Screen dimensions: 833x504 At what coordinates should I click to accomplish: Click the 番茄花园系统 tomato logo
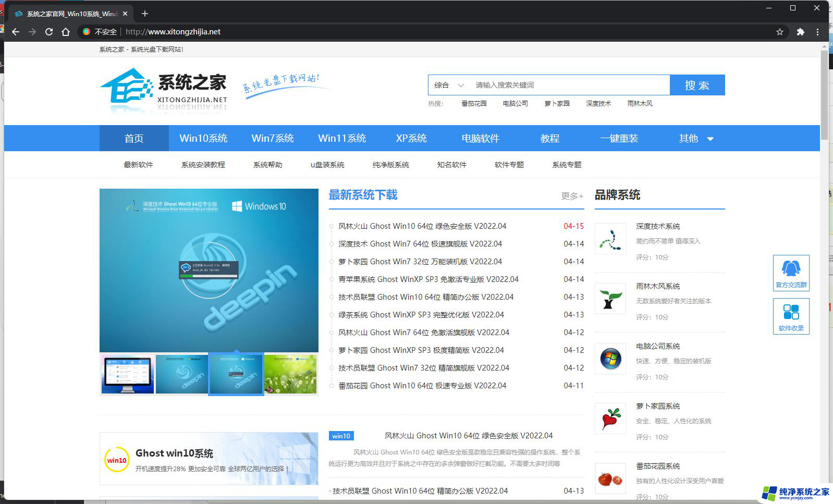tap(610, 478)
